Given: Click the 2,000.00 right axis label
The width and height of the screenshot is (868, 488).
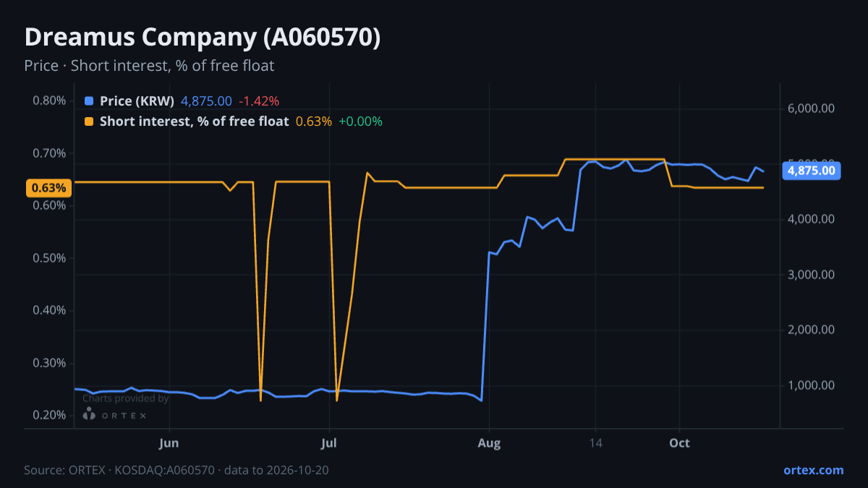Looking at the screenshot, I should (x=810, y=330).
